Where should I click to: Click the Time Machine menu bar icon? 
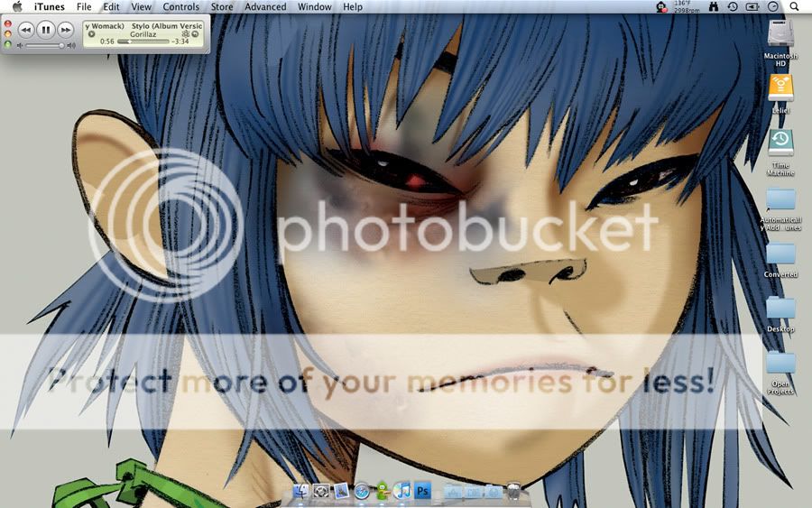point(732,6)
